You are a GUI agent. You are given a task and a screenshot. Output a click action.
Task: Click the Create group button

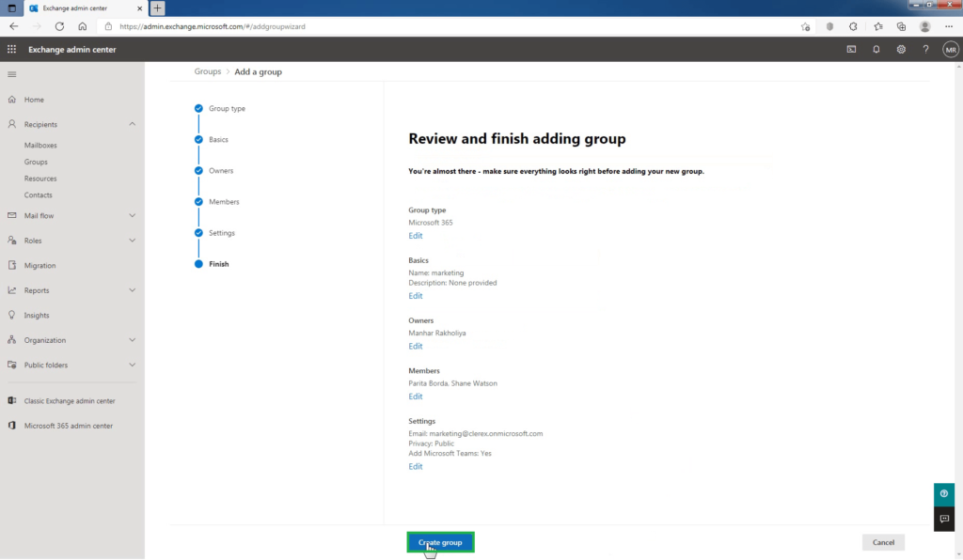coord(440,542)
